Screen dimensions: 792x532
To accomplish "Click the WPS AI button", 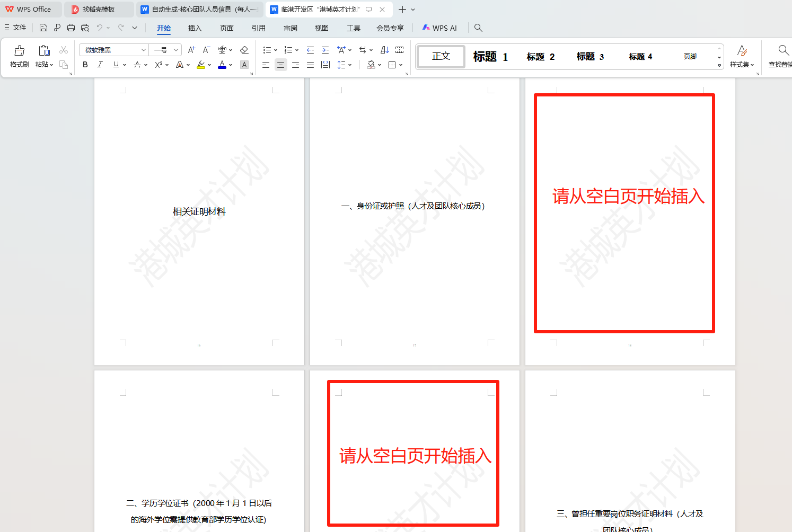I will coord(439,28).
